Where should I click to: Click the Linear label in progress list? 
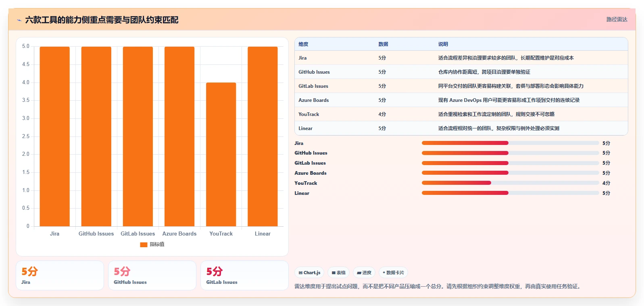(x=302, y=193)
